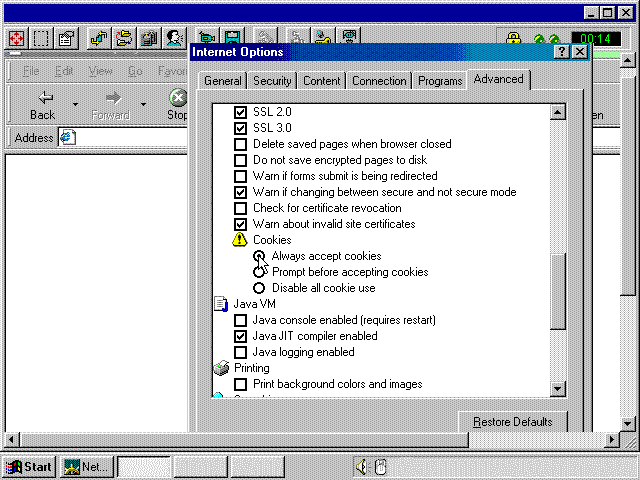Screen dimensions: 640x480
Task: Switch to the Security tab
Action: click(272, 81)
